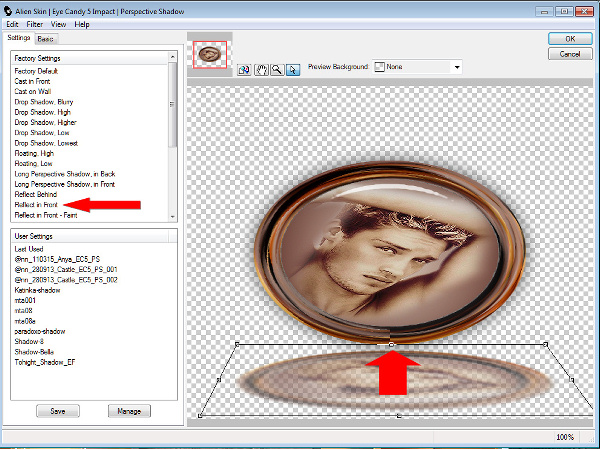The image size is (600, 449).
Task: Open the Help menu
Action: (82, 24)
